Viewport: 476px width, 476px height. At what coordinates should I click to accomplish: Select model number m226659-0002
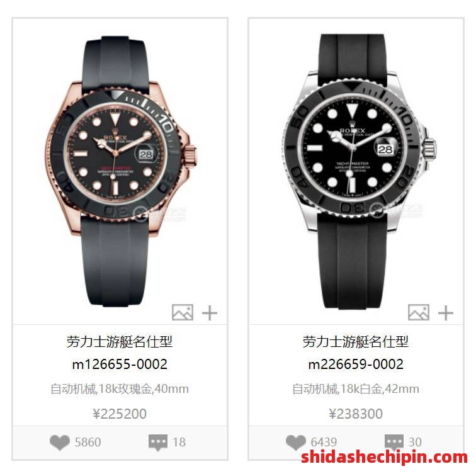pos(356,365)
